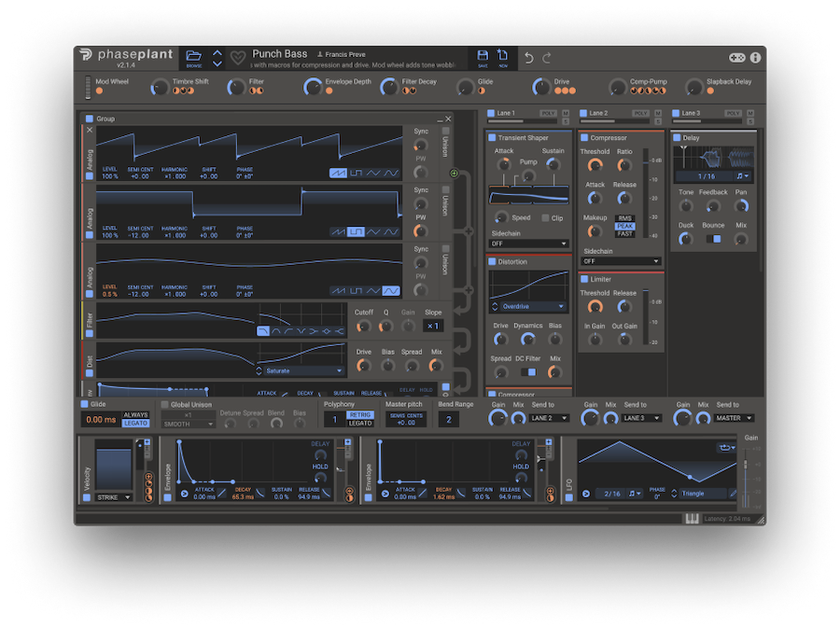Undo the last action
Screen dimensions: 840x627
(529, 58)
